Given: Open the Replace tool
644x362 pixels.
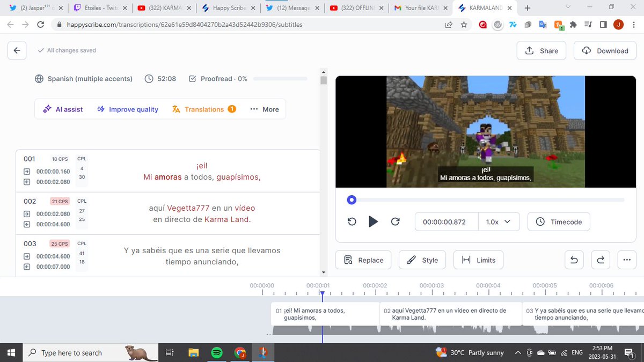Looking at the screenshot, I should point(363,260).
